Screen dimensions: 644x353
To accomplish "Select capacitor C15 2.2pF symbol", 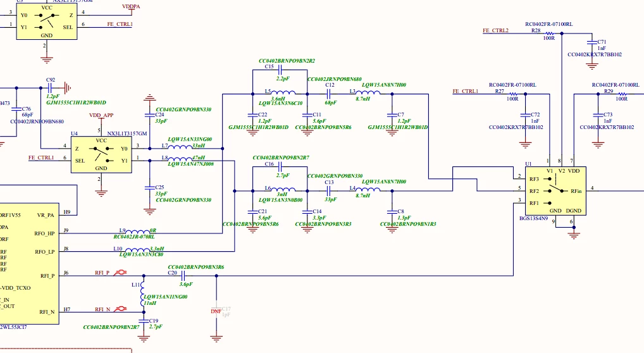I will 280,70.
